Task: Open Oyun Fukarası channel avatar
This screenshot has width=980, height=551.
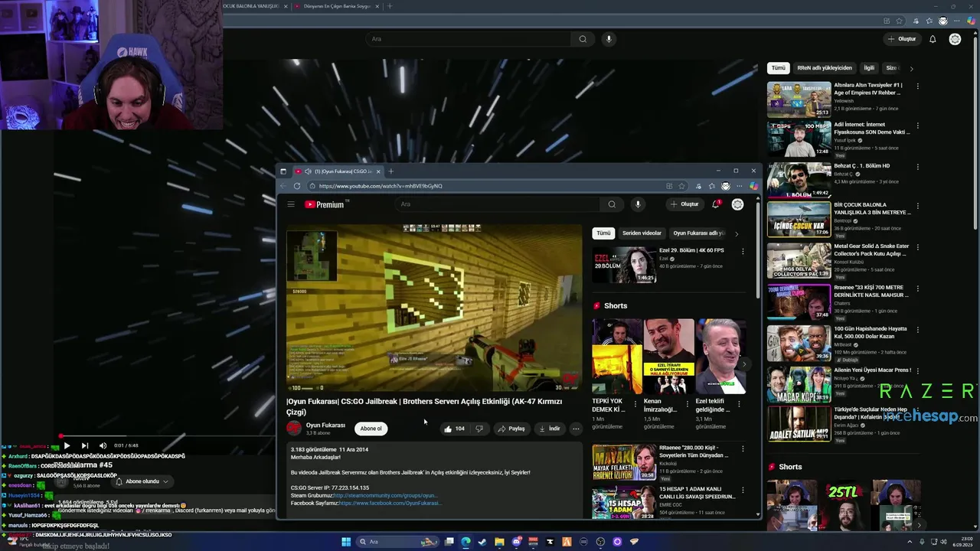Action: click(294, 429)
